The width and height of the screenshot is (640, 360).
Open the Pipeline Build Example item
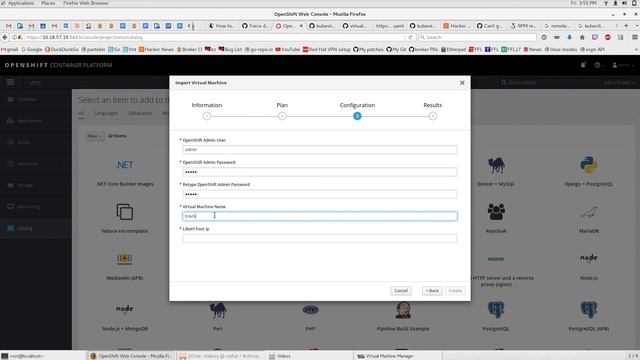coord(403,316)
